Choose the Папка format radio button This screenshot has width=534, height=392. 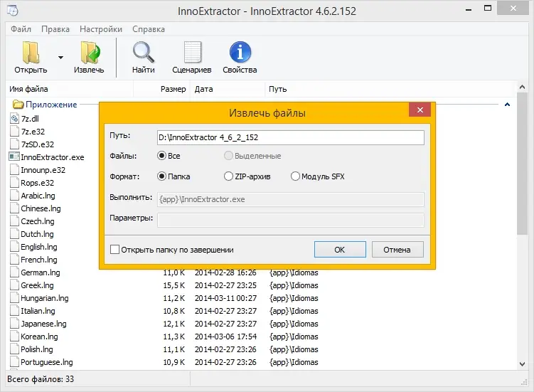162,176
